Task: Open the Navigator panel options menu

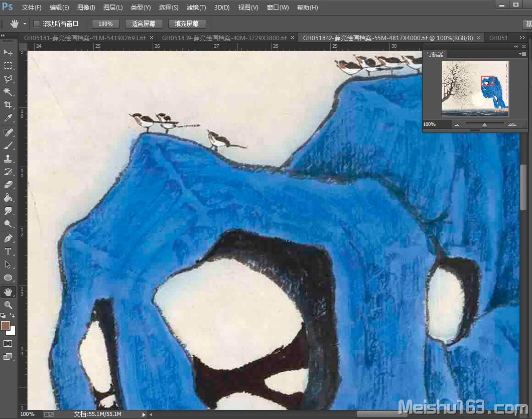Action: (522, 54)
